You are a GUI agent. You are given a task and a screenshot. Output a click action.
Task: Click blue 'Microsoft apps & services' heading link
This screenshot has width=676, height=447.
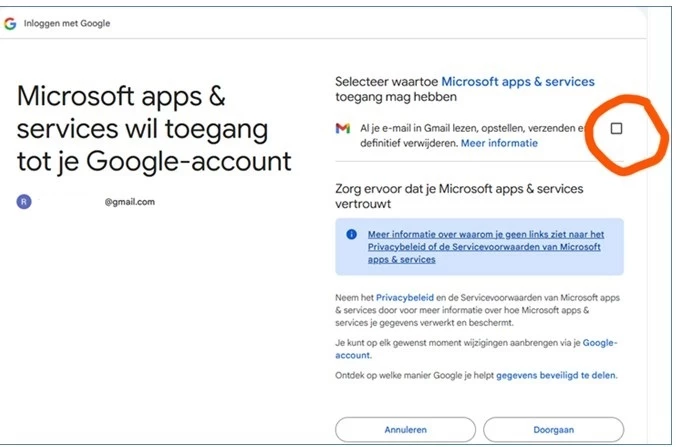[x=518, y=81]
